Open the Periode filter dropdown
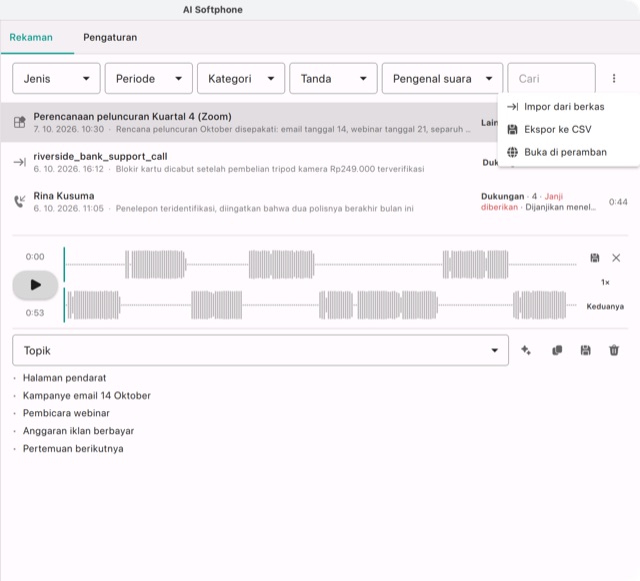The image size is (640, 581). pos(149,78)
